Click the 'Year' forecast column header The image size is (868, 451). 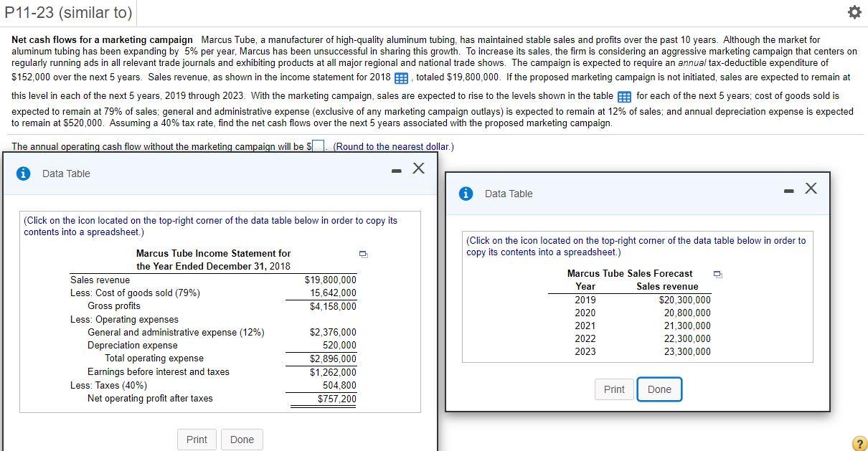pos(585,287)
